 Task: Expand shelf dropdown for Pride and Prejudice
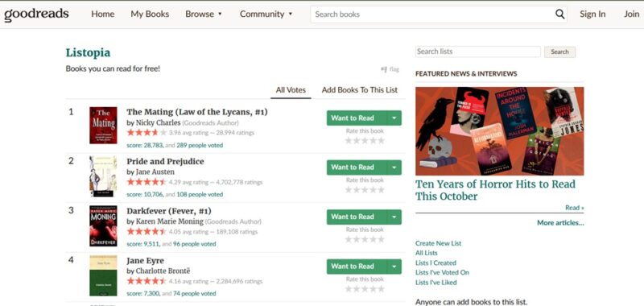tap(394, 167)
